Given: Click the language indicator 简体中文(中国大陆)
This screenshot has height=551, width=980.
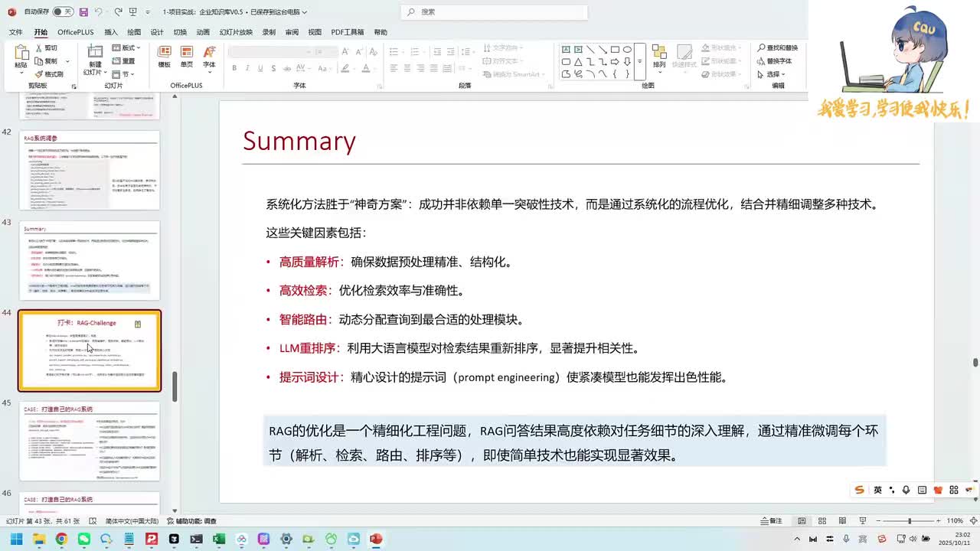Looking at the screenshot, I should (x=132, y=521).
